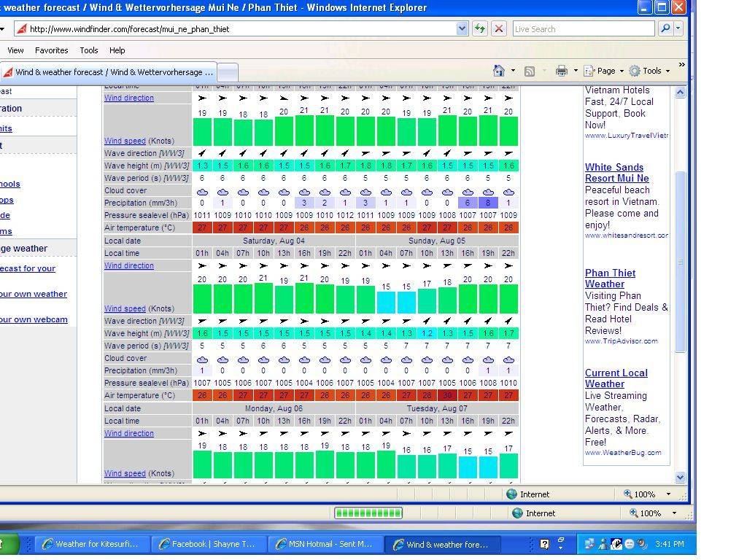
Task: Expand the address bar URL dropdown
Action: pos(462,28)
